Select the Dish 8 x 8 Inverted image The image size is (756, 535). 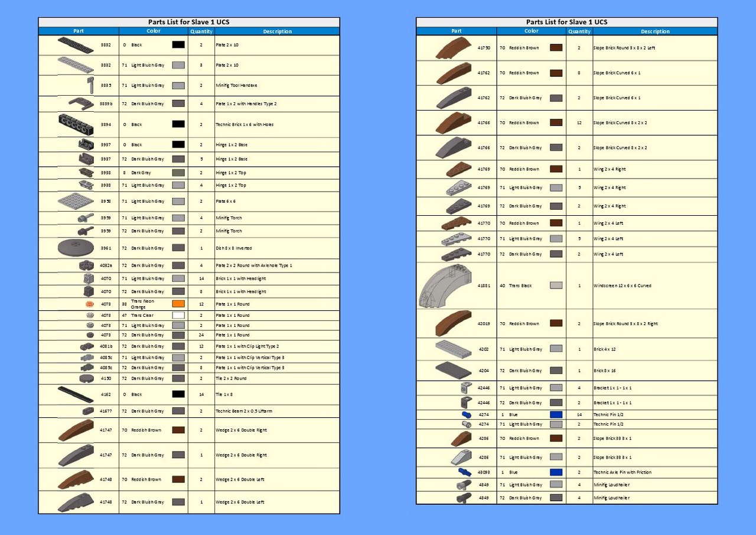[76, 248]
